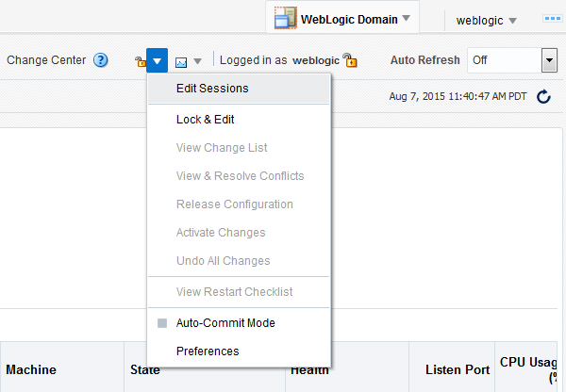Click the WebLogic Domain icon

[285, 19]
